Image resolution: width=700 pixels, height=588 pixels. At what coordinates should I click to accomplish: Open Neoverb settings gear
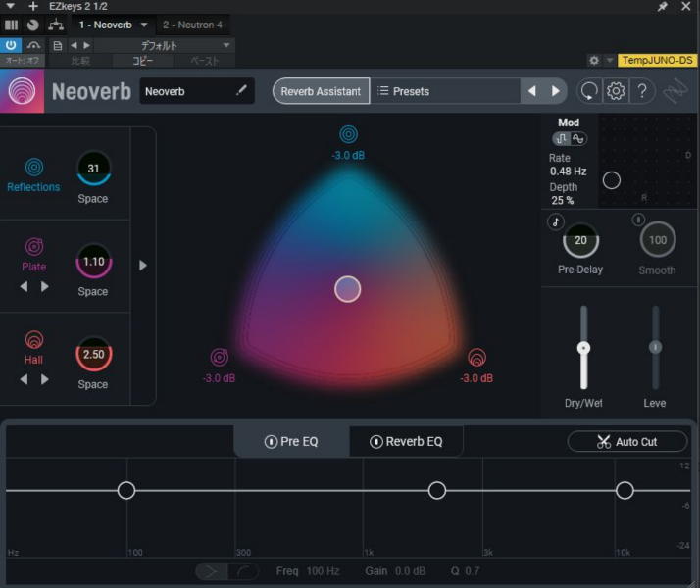(x=616, y=91)
